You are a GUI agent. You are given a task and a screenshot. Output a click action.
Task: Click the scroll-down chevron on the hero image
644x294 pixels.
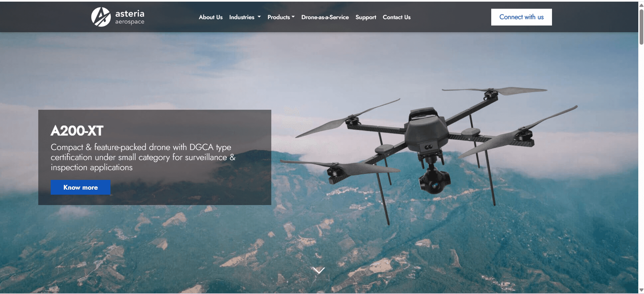click(x=318, y=270)
